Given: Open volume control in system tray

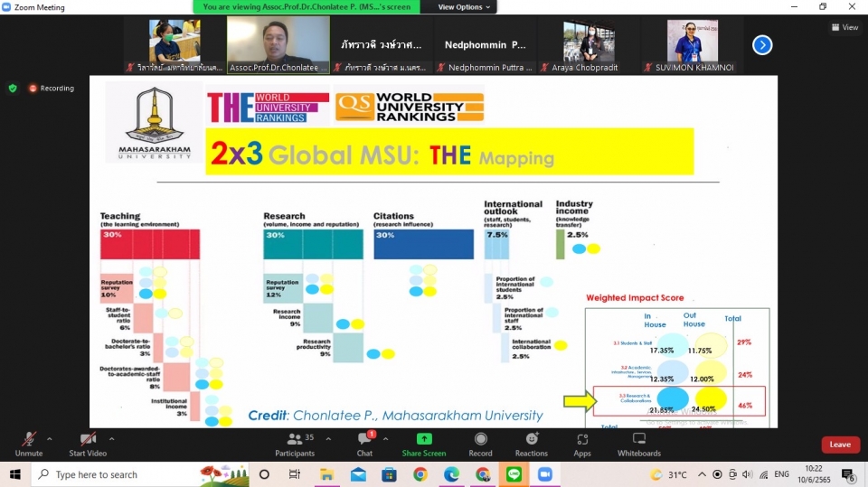Looking at the screenshot, I should 748,474.
